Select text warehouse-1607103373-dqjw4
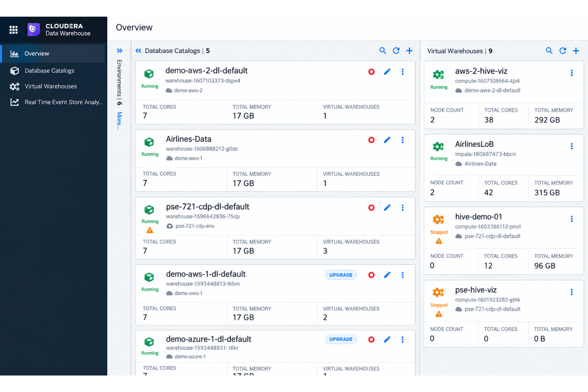 point(203,81)
